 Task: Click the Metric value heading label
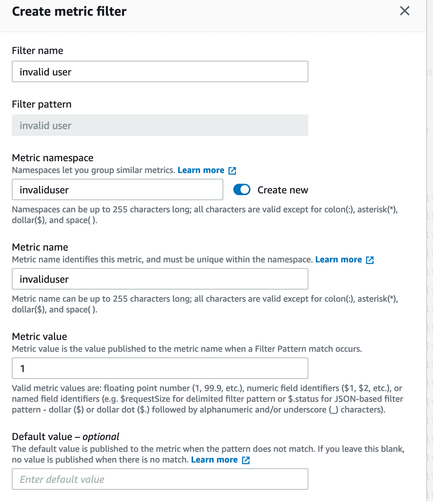click(x=39, y=337)
